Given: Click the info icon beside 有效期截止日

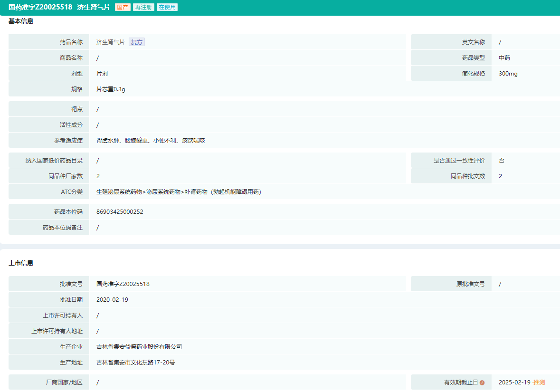Looking at the screenshot, I should click(x=482, y=382).
